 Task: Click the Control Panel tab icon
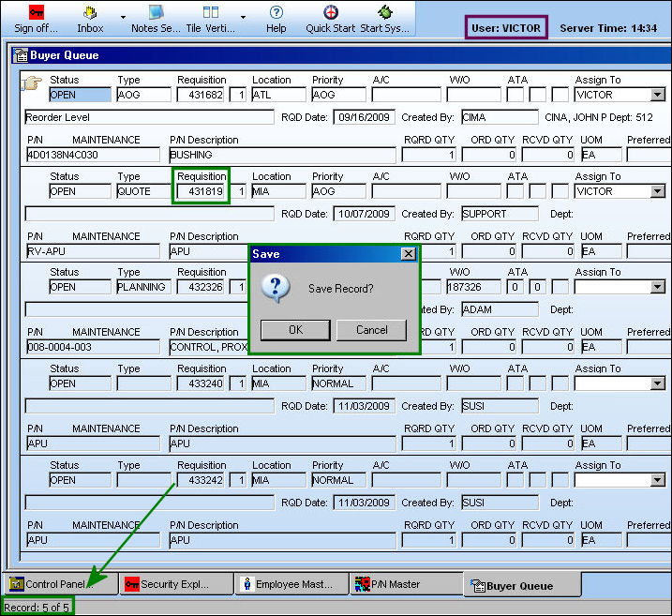coord(17,584)
